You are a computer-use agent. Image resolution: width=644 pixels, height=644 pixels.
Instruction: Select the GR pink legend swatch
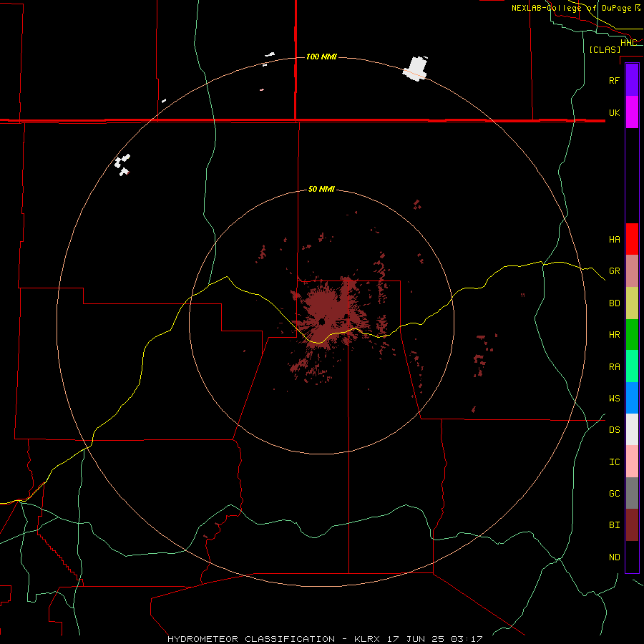tap(632, 271)
